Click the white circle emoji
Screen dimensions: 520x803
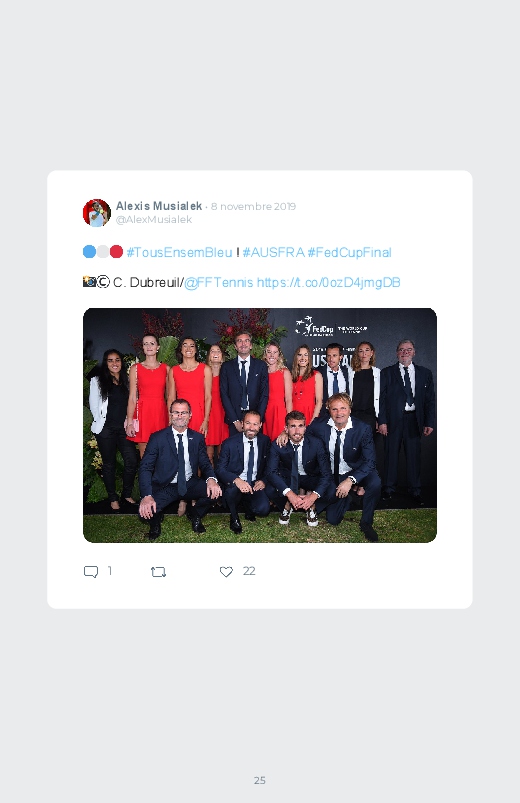(x=103, y=251)
